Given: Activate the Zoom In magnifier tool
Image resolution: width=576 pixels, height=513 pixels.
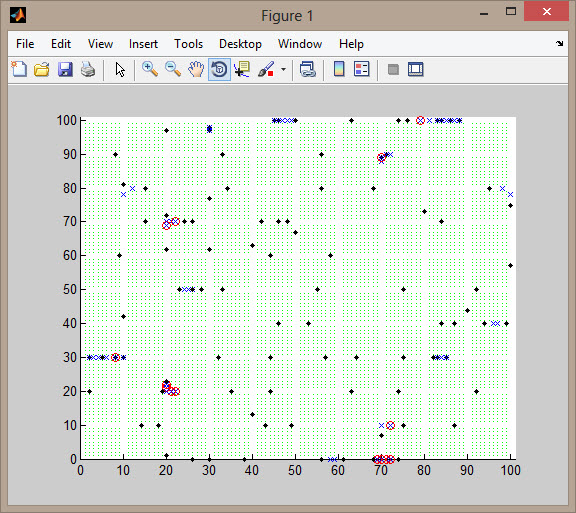Looking at the screenshot, I should 150,69.
